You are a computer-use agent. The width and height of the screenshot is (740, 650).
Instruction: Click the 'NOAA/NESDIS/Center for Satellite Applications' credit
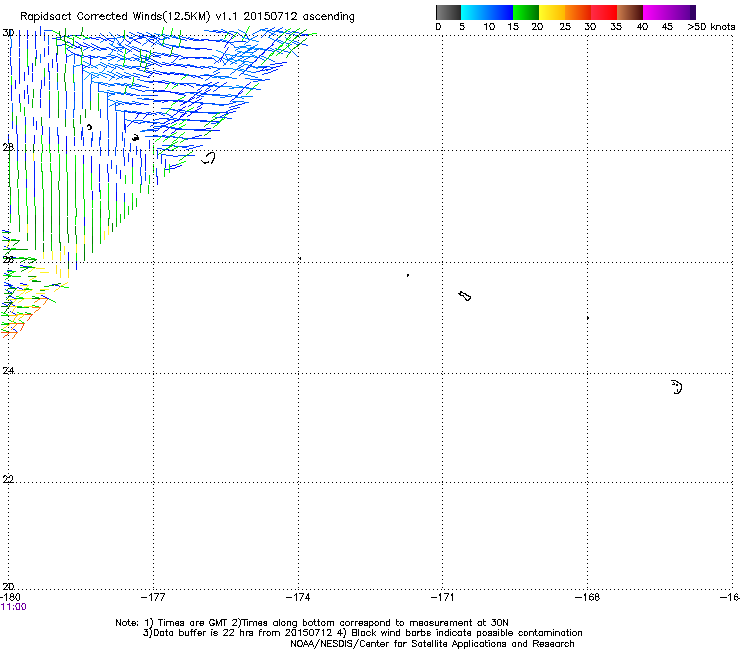[x=432, y=644]
